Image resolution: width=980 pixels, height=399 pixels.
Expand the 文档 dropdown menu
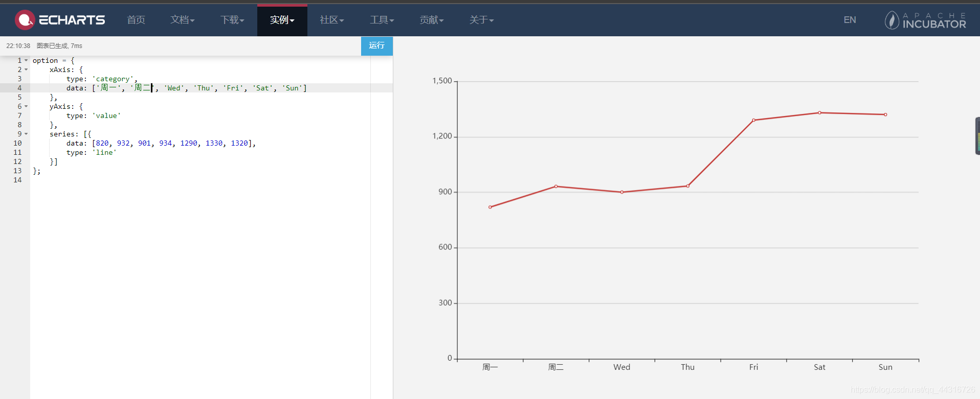183,20
